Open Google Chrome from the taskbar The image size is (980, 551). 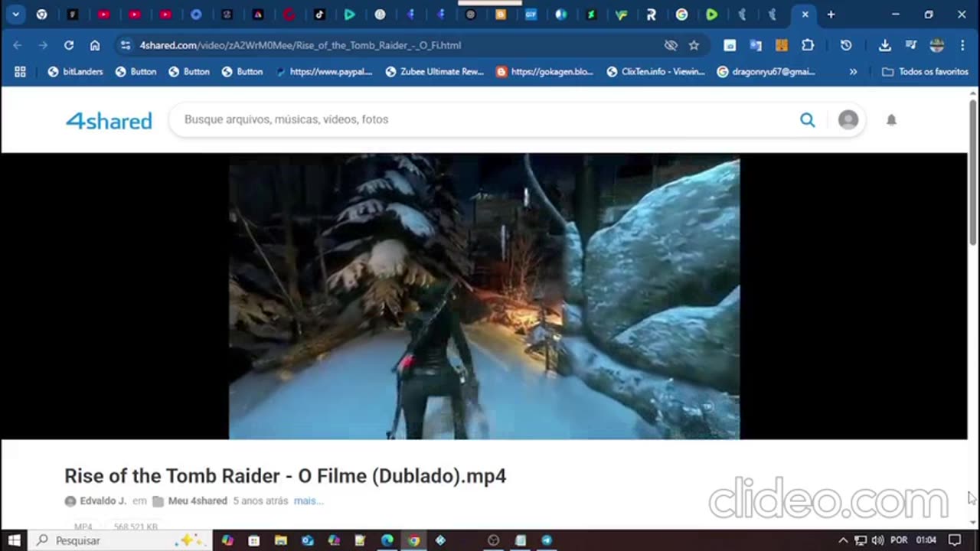[413, 540]
